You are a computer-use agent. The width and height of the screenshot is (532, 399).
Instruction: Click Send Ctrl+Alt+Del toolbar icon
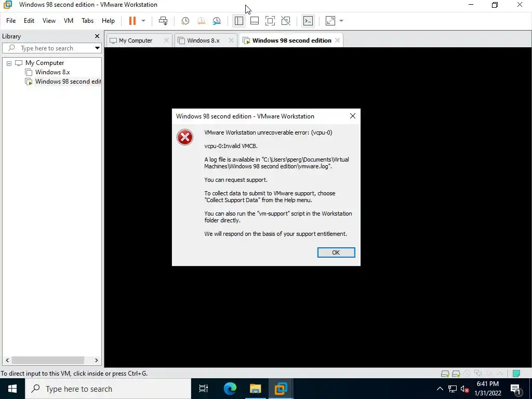coord(163,21)
